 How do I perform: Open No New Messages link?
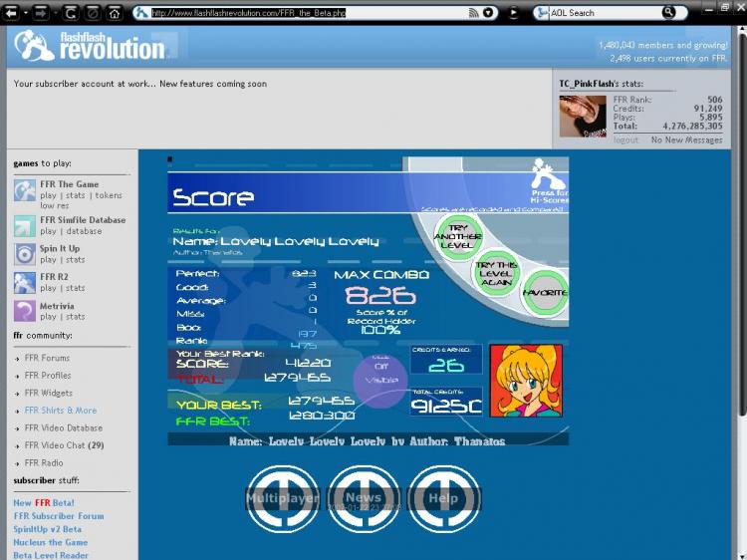[x=686, y=140]
